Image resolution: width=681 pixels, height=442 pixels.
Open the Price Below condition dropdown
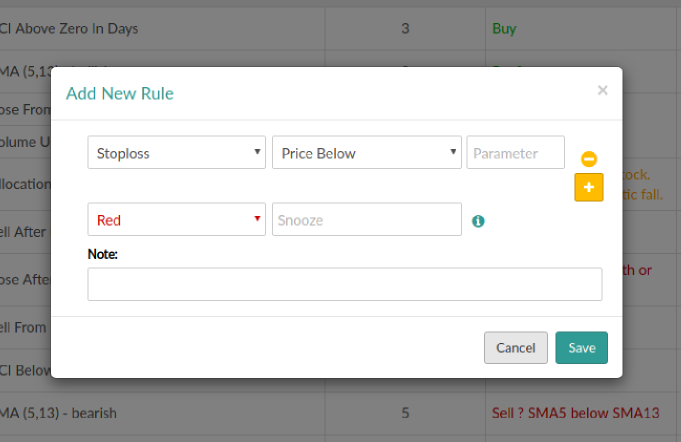[x=367, y=152]
